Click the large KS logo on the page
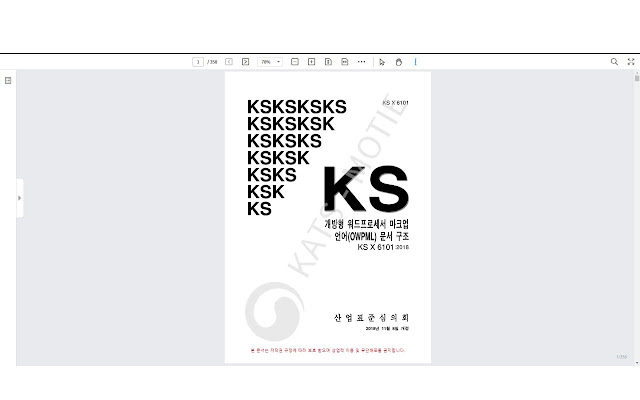640x400 pixels. coord(366,189)
